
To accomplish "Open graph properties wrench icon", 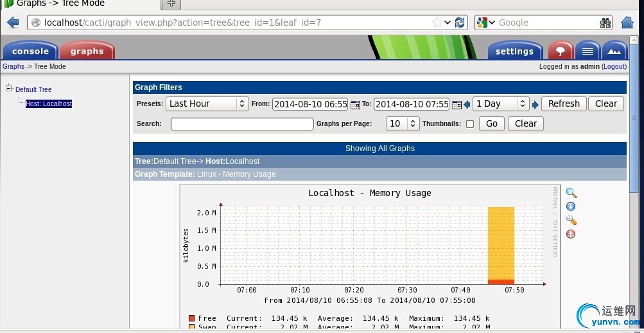I will 571,221.
